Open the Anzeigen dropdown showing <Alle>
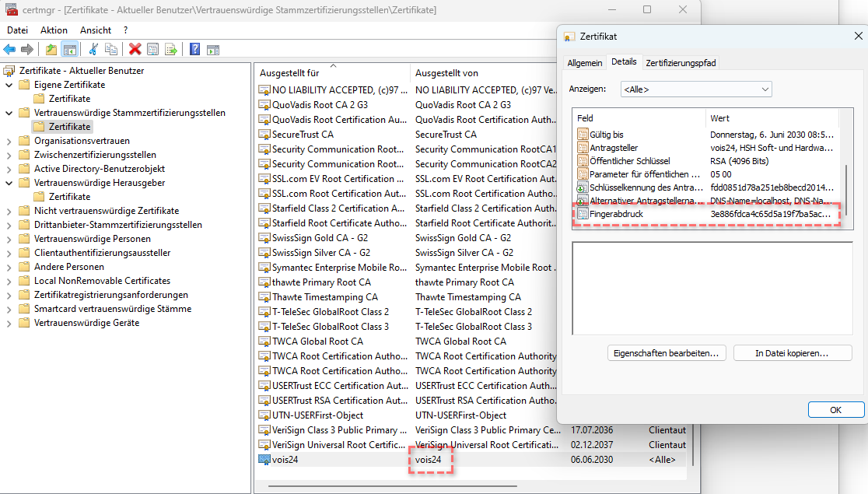 pos(696,89)
